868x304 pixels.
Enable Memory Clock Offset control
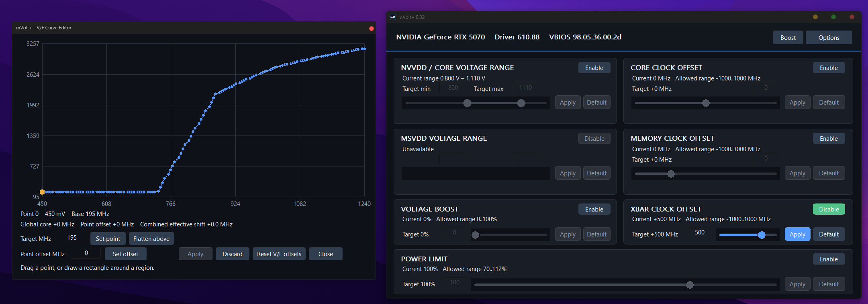(829, 138)
